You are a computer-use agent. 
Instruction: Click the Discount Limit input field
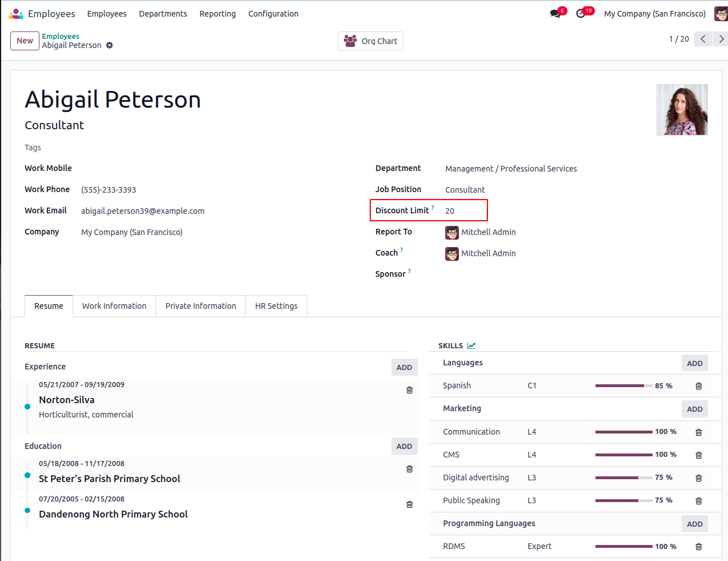[464, 211]
